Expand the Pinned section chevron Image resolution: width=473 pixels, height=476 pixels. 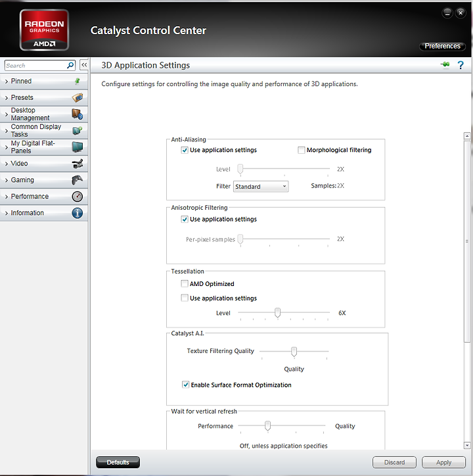[x=7, y=82]
